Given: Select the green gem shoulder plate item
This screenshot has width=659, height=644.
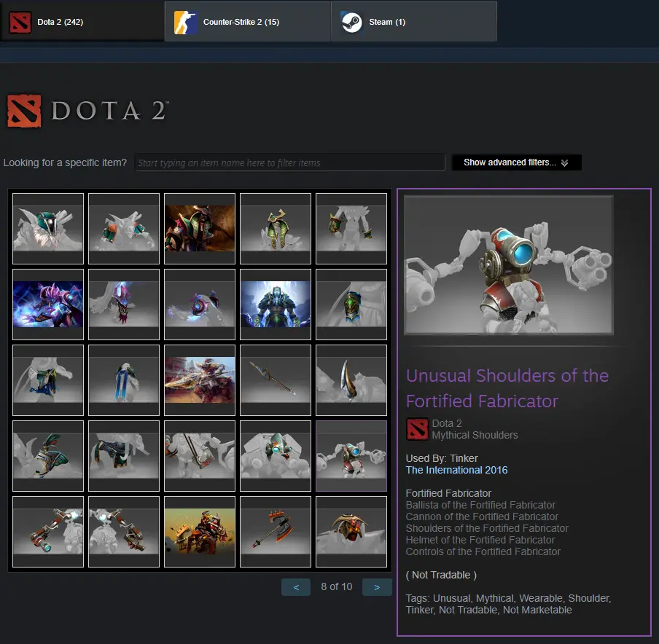Looking at the screenshot, I should 351,304.
